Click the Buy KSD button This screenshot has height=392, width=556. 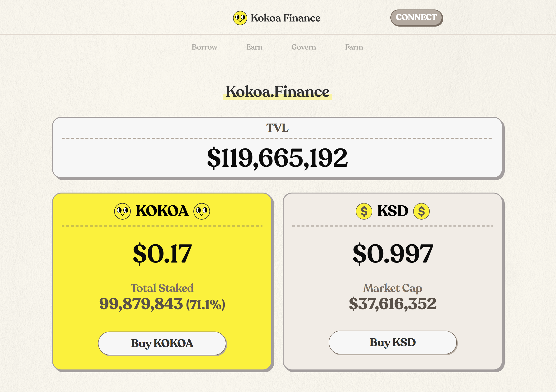tap(392, 342)
